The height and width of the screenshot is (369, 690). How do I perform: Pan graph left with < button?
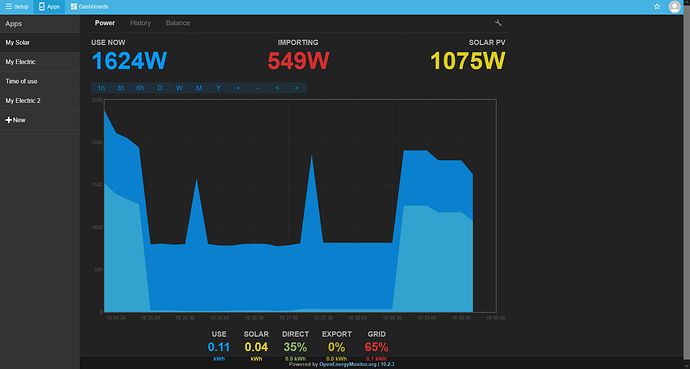coord(277,88)
